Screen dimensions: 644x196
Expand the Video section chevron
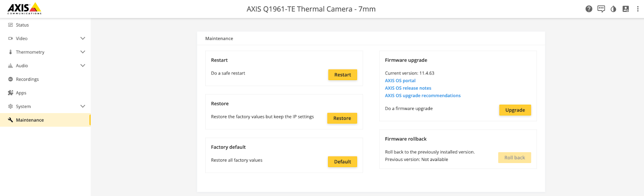pyautogui.click(x=83, y=39)
